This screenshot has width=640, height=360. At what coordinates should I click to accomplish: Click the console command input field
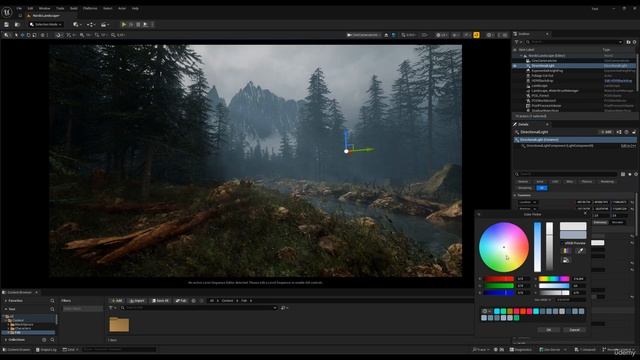click(x=119, y=350)
